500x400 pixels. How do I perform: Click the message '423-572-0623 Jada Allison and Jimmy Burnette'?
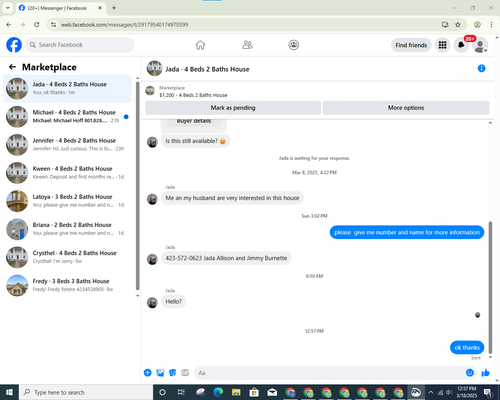[226, 258]
